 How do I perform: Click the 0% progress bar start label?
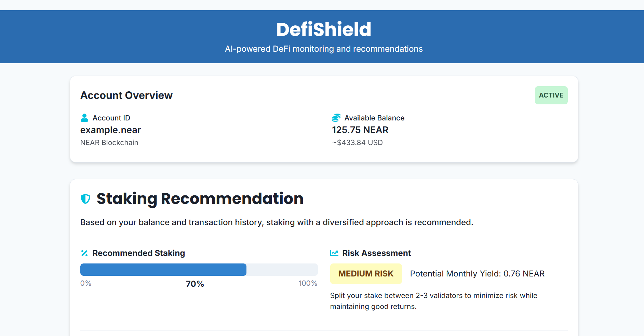[x=86, y=283]
